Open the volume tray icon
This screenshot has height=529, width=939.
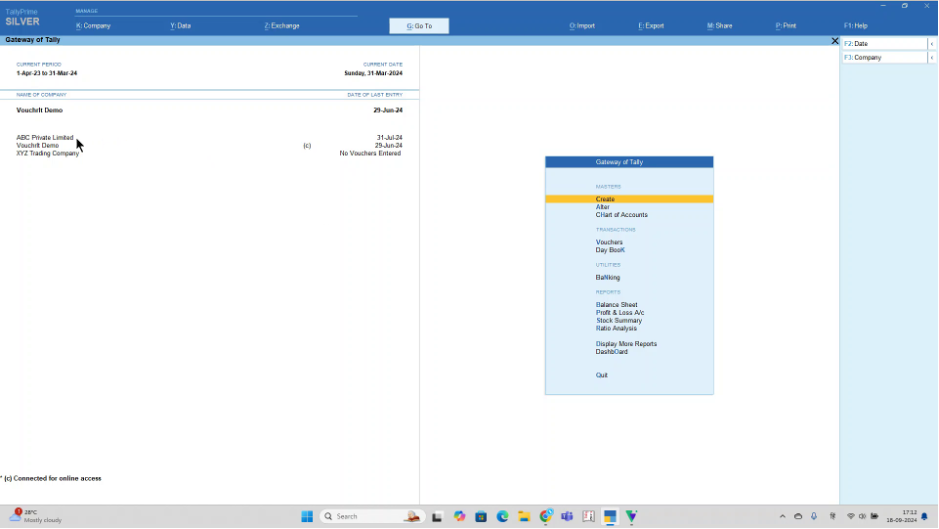tap(862, 516)
